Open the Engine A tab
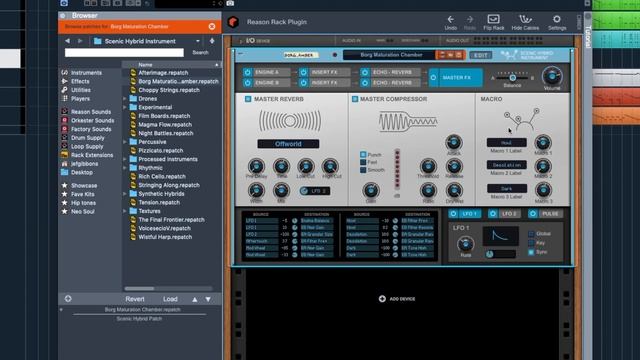 pos(267,72)
